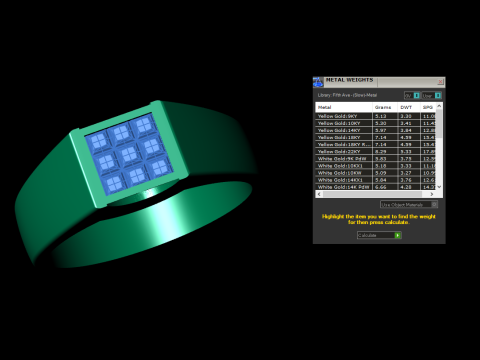Click the SPG column header
This screenshot has height=360, width=480.
coord(428,107)
